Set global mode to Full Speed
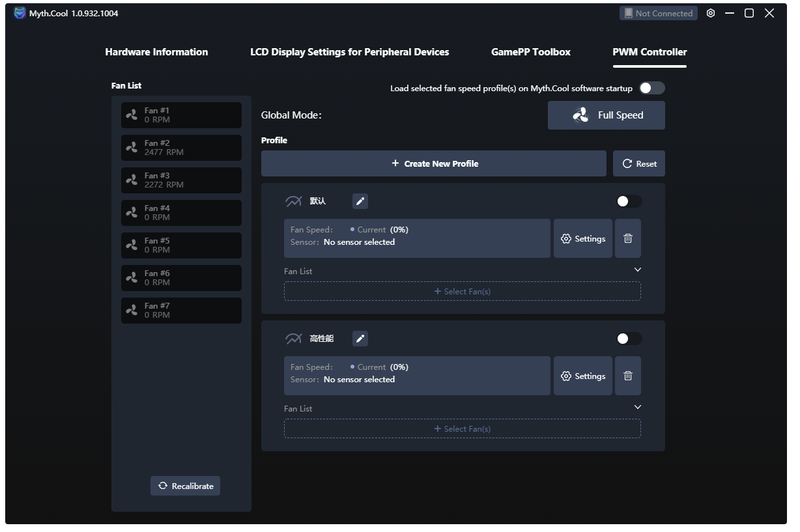The height and width of the screenshot is (532, 800). coord(607,115)
